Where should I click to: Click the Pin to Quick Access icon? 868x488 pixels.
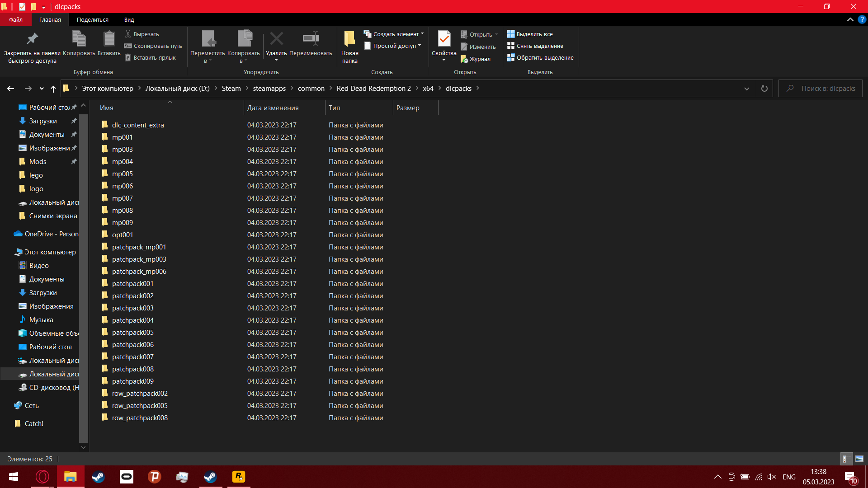click(32, 39)
